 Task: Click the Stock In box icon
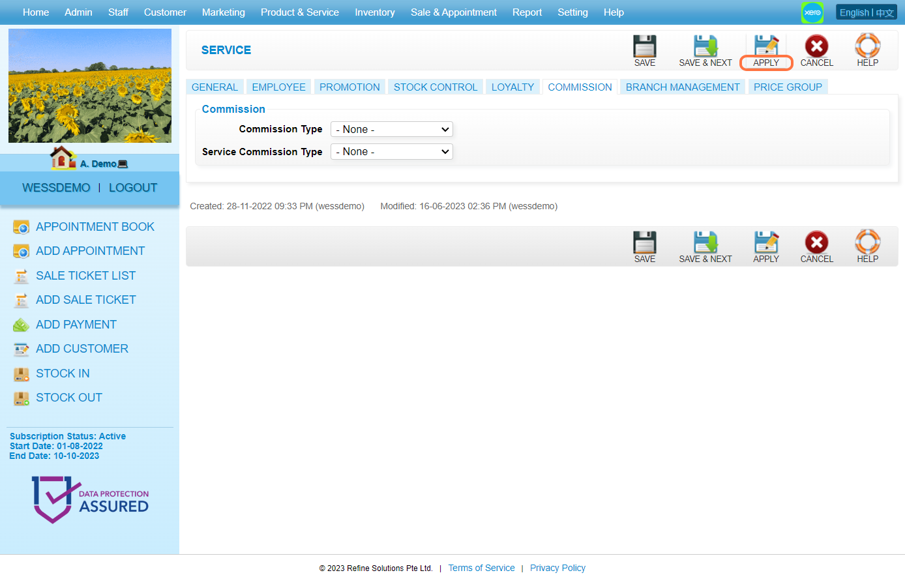point(22,374)
